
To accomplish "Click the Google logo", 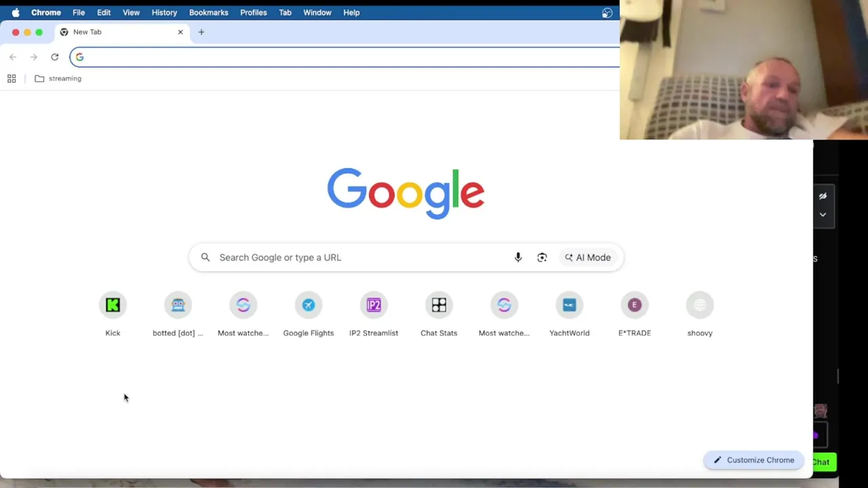I will pos(406,193).
